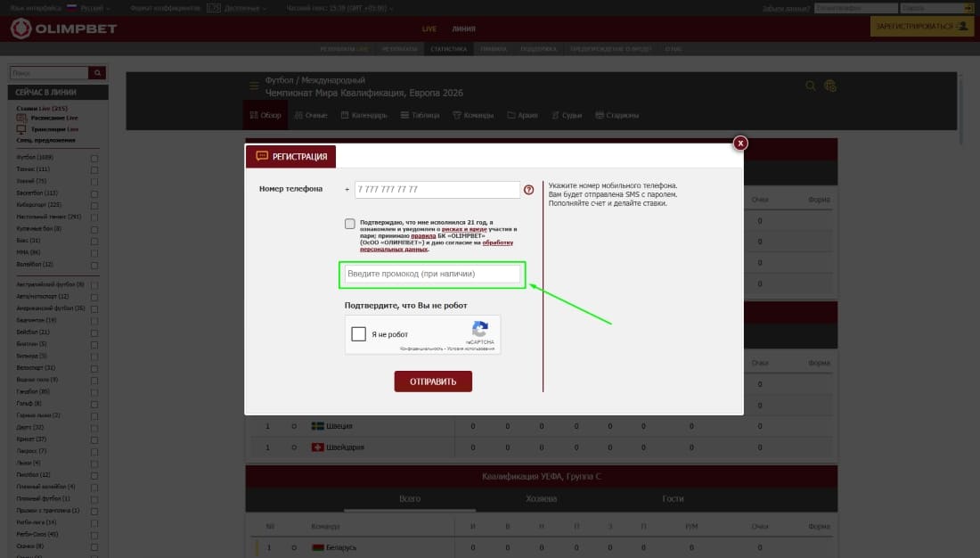Screen dimensions: 980x558
Task: Tick the Баскетбол checkbox in the sidebar
Action: 94,194
